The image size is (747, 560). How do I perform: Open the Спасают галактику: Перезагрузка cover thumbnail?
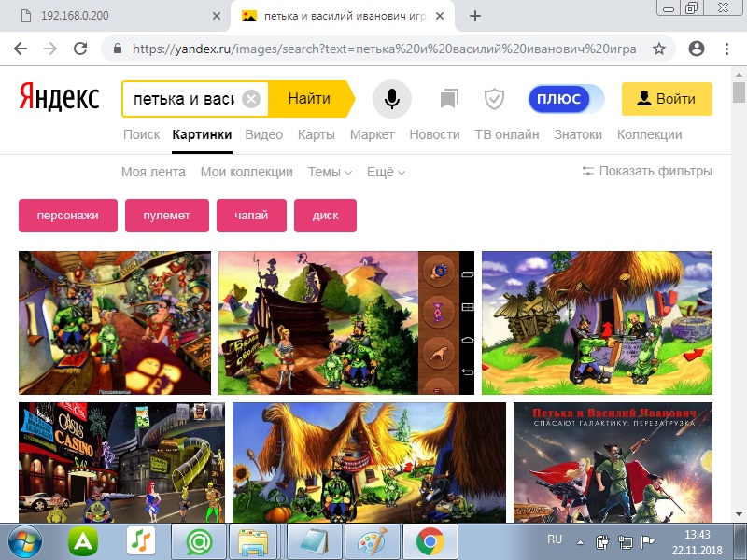[x=613, y=462]
